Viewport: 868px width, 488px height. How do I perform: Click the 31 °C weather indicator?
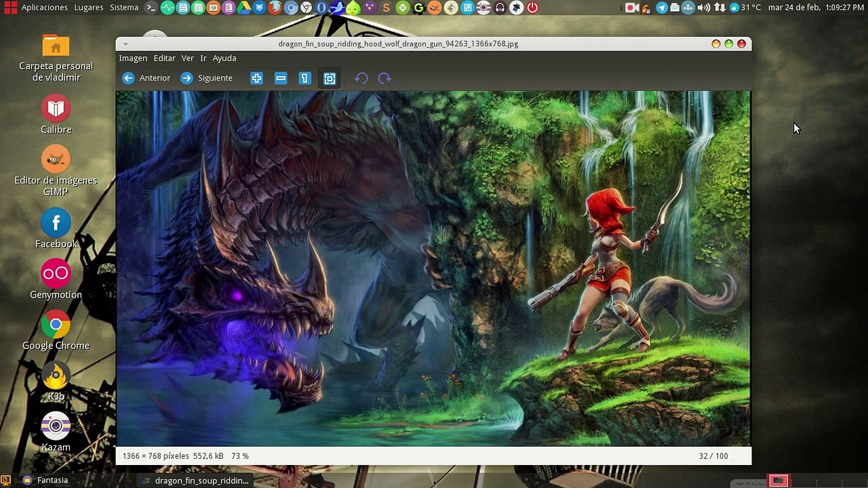click(x=745, y=7)
